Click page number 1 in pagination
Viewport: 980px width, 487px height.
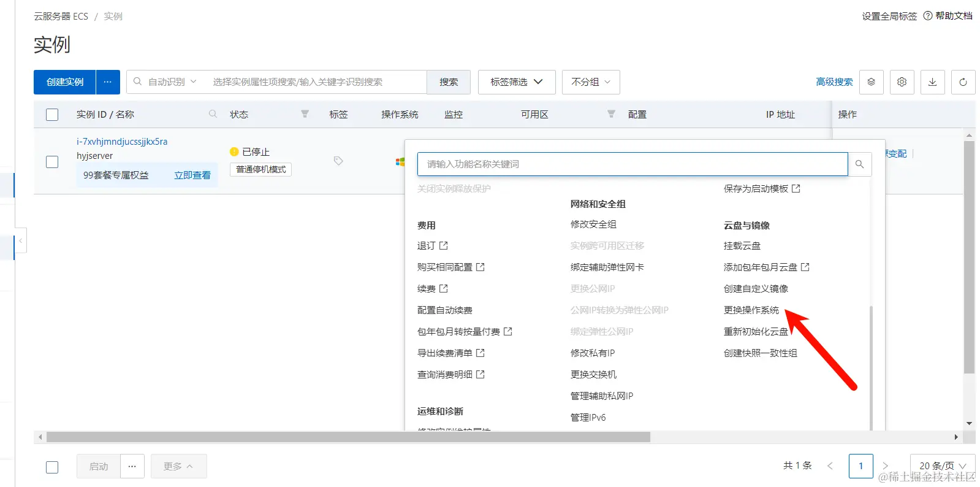tap(860, 466)
